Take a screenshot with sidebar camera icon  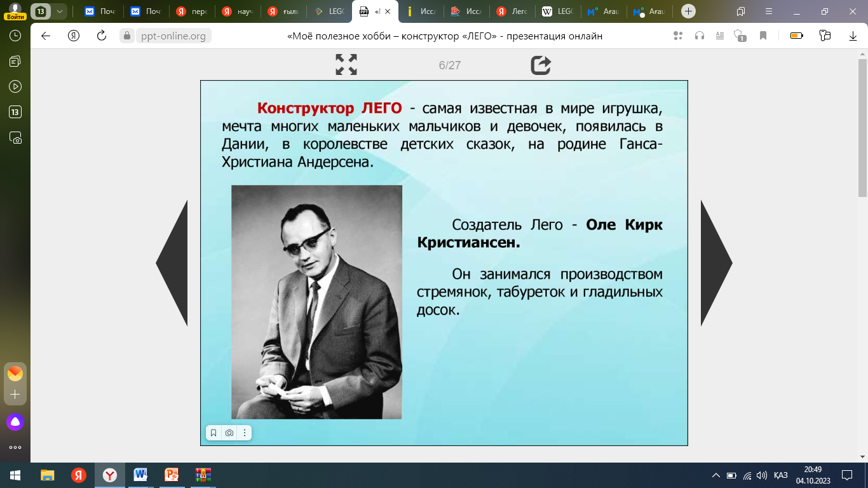pos(15,137)
